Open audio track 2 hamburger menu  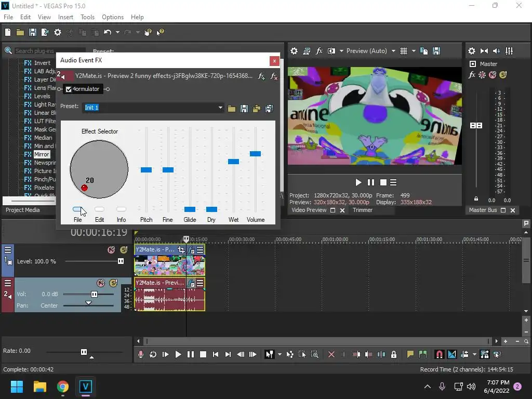8,283
